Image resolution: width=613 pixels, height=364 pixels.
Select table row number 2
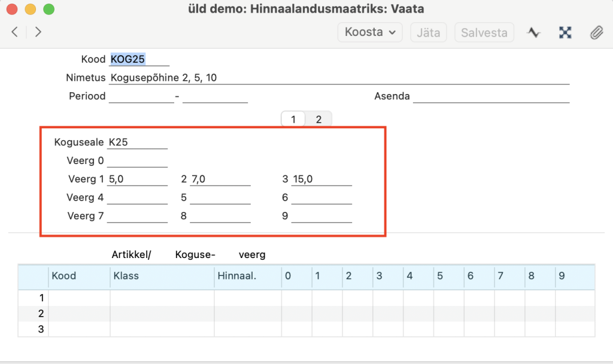[34, 314]
